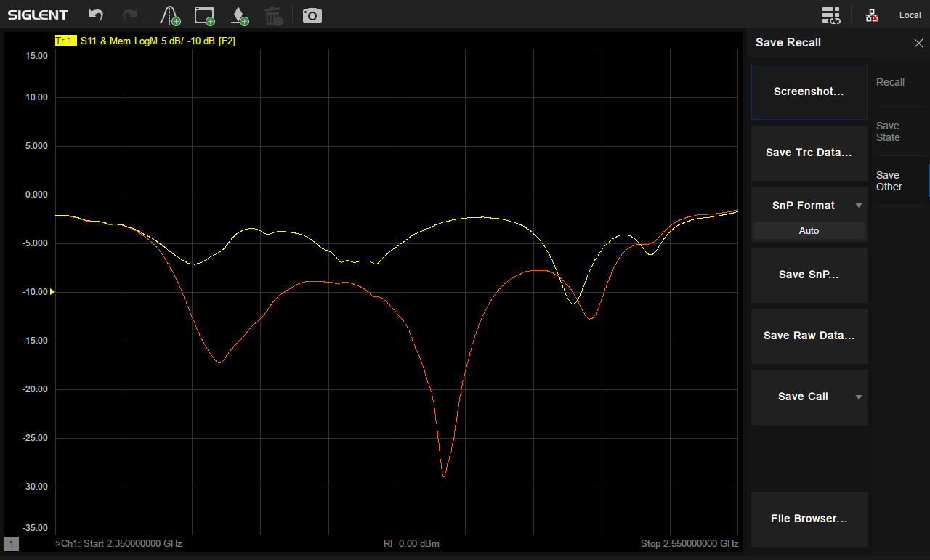Select the Save State tab
The image size is (930, 560).
(888, 131)
